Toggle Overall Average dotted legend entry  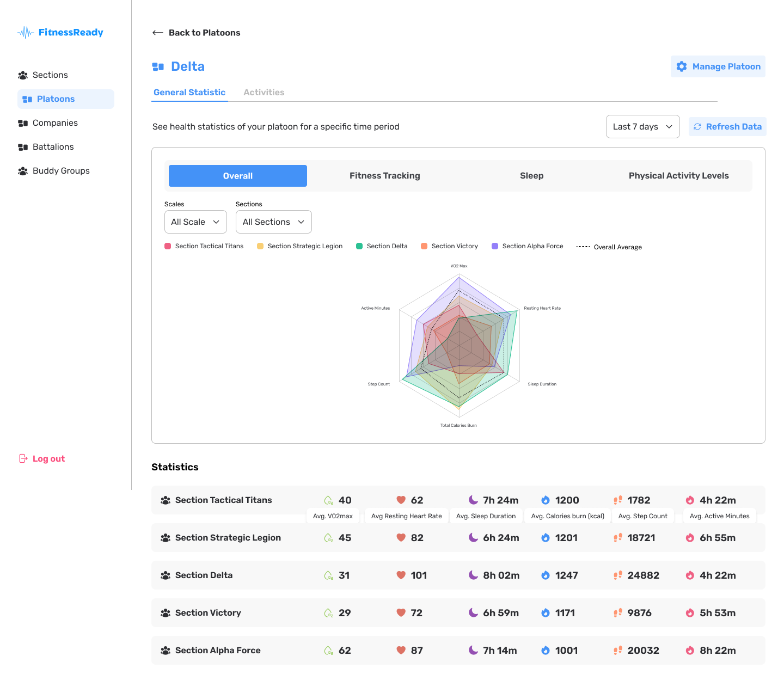(609, 247)
